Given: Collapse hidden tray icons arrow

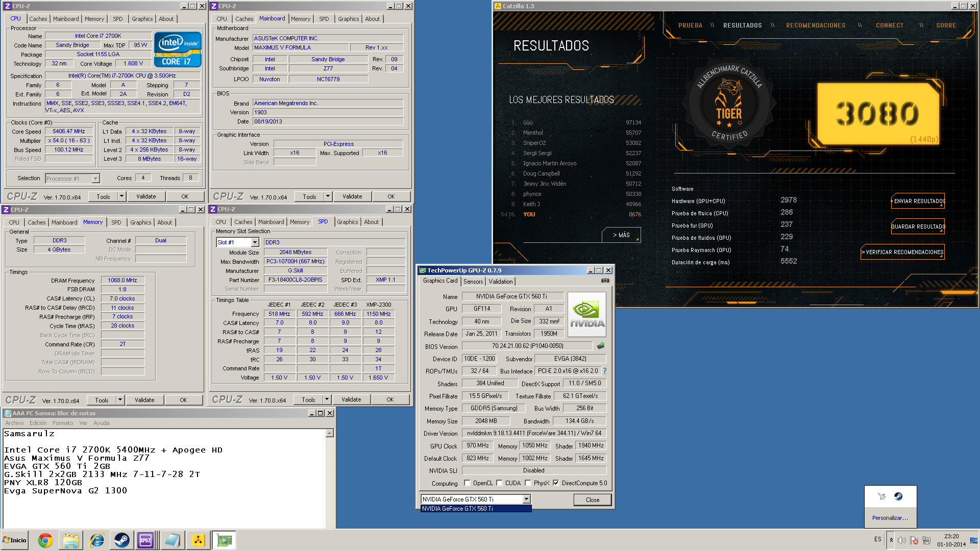Looking at the screenshot, I should [891, 540].
